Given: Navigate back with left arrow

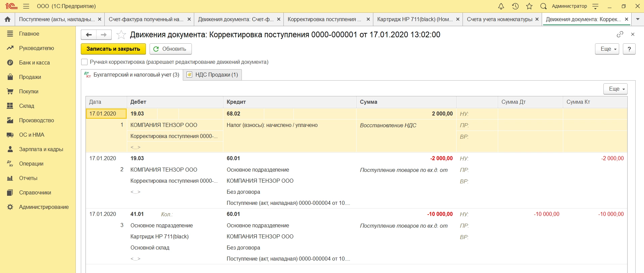Looking at the screenshot, I should [89, 35].
